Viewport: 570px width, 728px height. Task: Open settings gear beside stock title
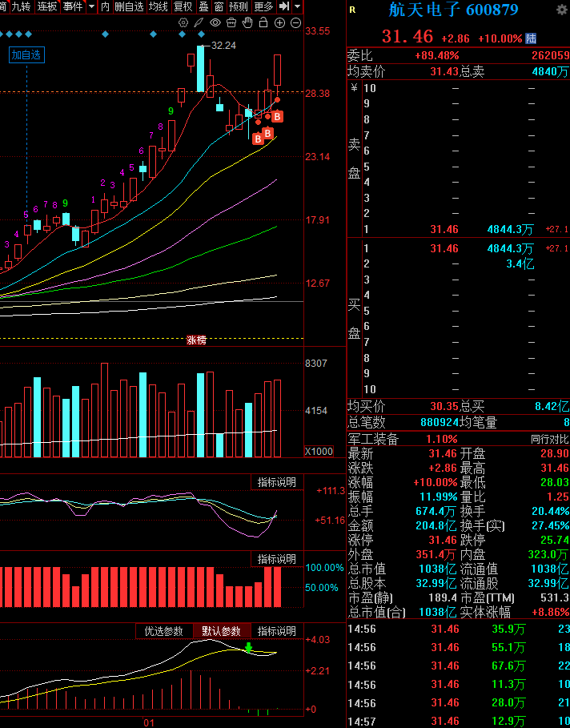point(562,10)
